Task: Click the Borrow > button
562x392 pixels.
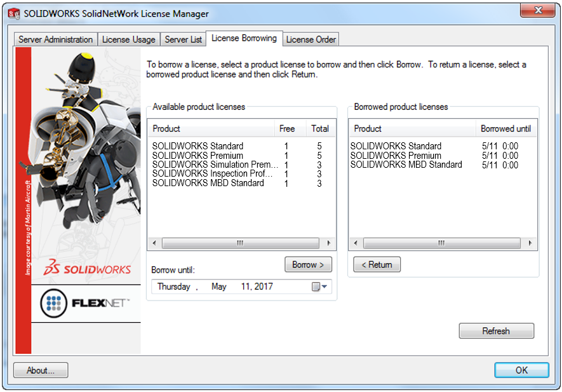Action: pyautogui.click(x=308, y=265)
